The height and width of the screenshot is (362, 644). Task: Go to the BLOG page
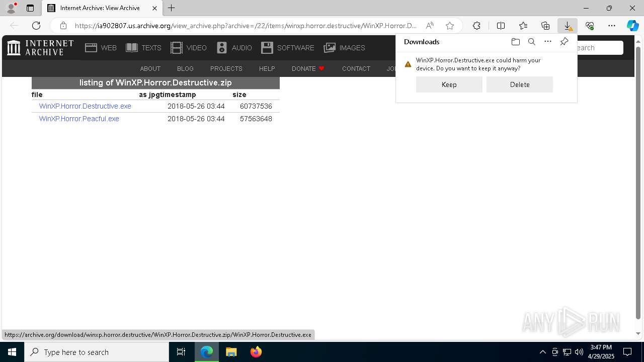[x=185, y=69]
